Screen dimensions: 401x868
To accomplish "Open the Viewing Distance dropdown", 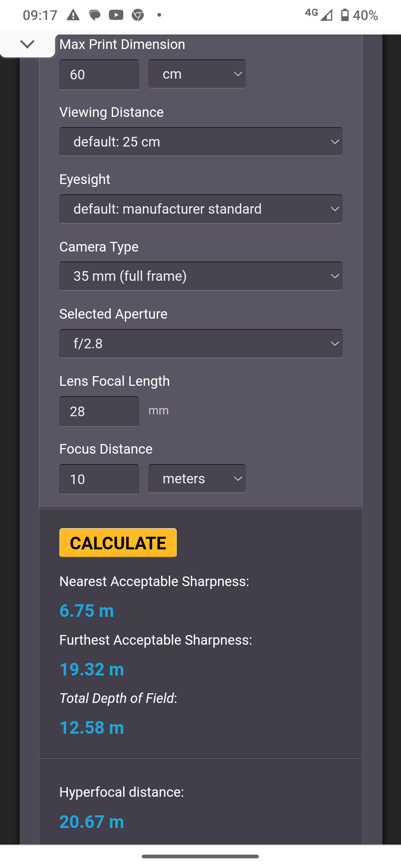I will [x=201, y=142].
